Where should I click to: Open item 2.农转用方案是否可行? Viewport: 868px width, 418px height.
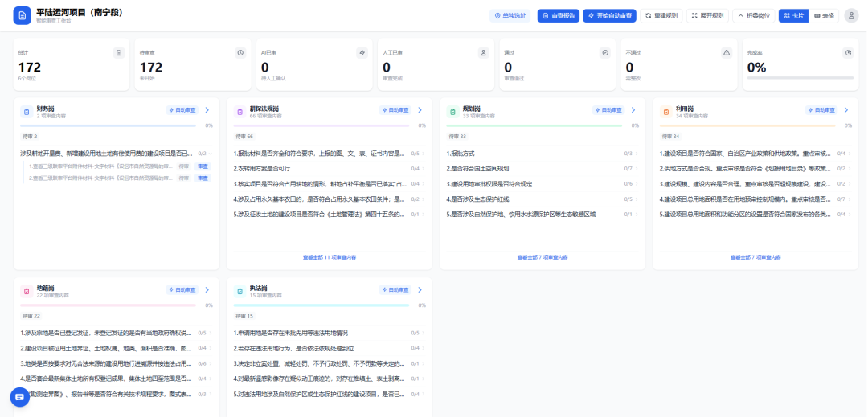click(330, 168)
